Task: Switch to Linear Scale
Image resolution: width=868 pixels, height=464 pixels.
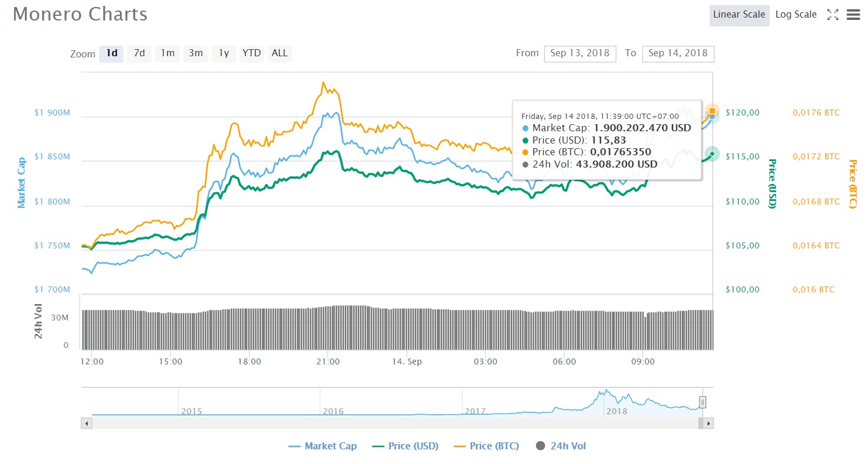Action: [739, 15]
